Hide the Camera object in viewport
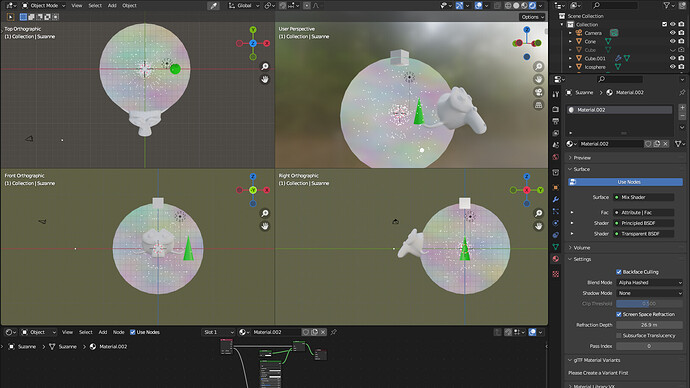Screen dimensions: 690x388 (672, 33)
